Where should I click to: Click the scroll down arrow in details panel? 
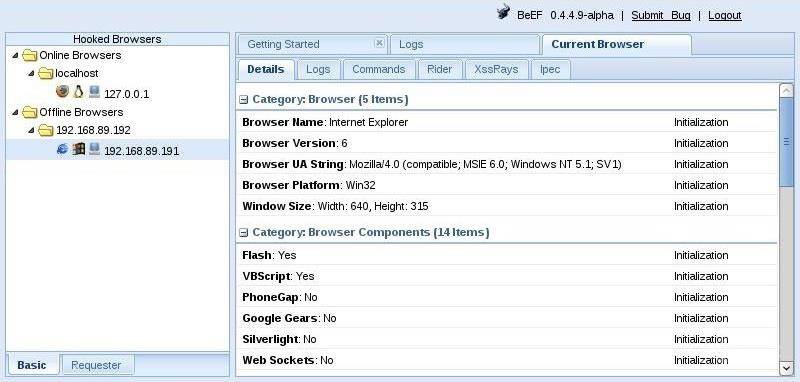click(x=786, y=367)
